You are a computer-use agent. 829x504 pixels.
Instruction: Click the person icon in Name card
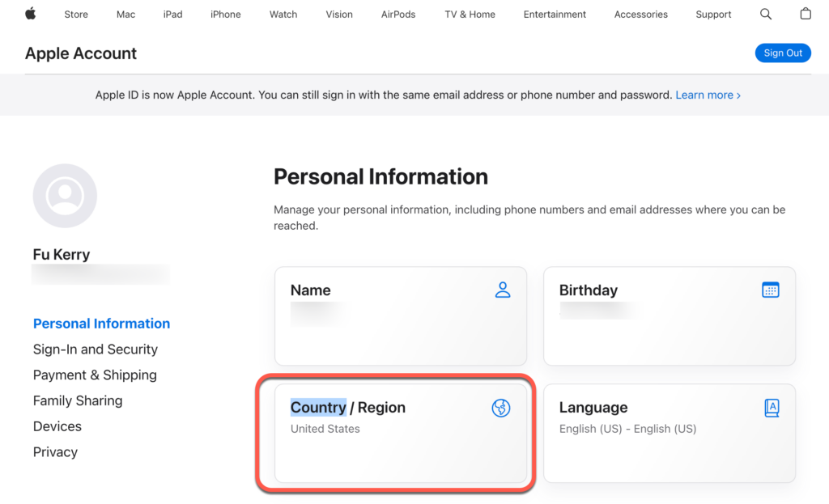[x=503, y=290]
